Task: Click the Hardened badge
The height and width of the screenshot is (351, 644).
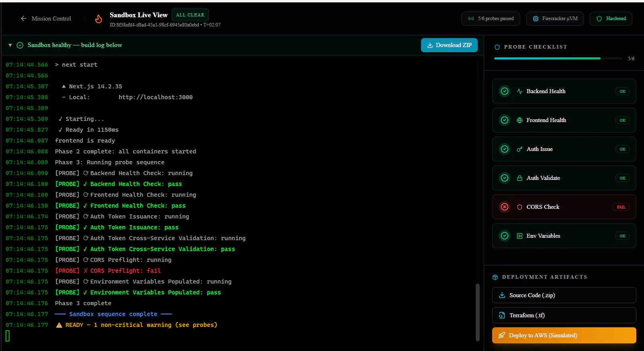Action: (611, 18)
